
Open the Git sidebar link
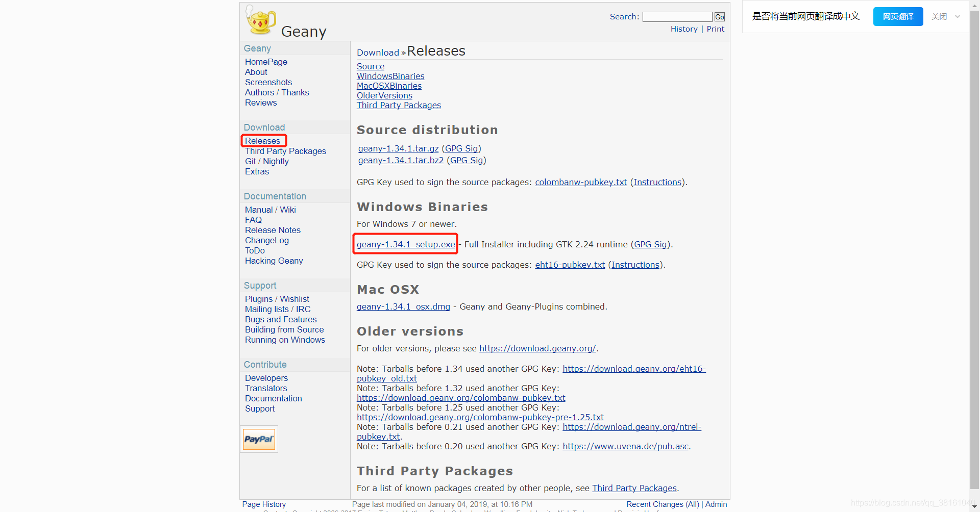click(x=250, y=161)
